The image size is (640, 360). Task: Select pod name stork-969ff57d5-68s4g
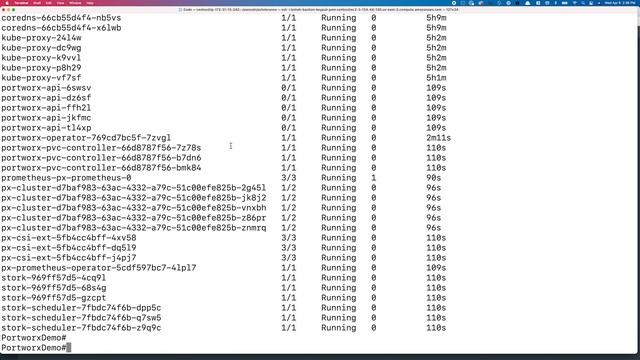pyautogui.click(x=53, y=288)
